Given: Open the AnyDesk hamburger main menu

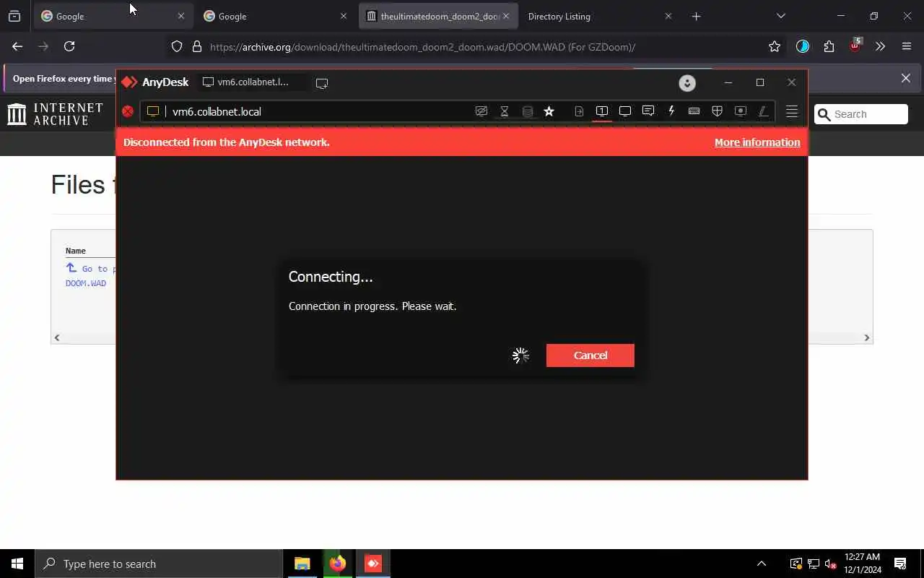Looking at the screenshot, I should point(792,111).
